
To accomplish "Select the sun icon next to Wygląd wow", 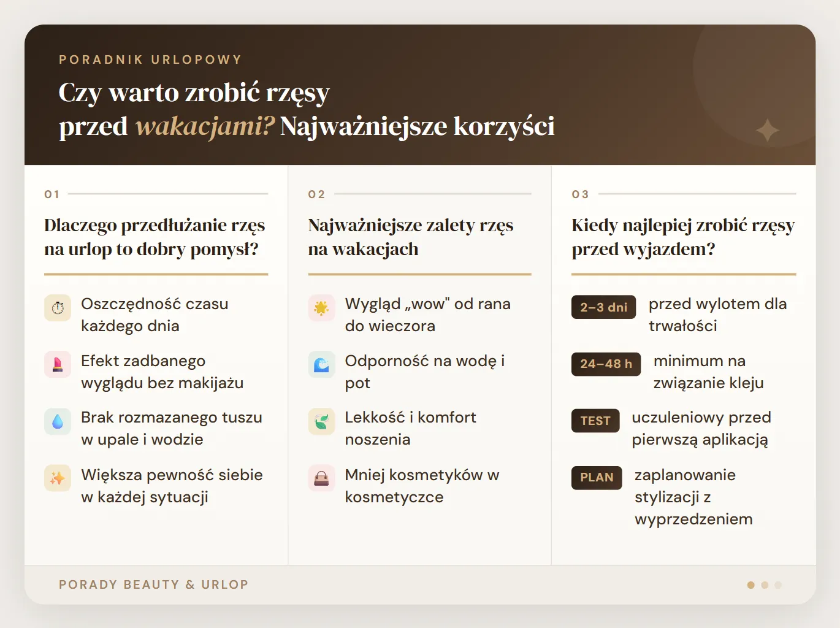I will point(321,308).
